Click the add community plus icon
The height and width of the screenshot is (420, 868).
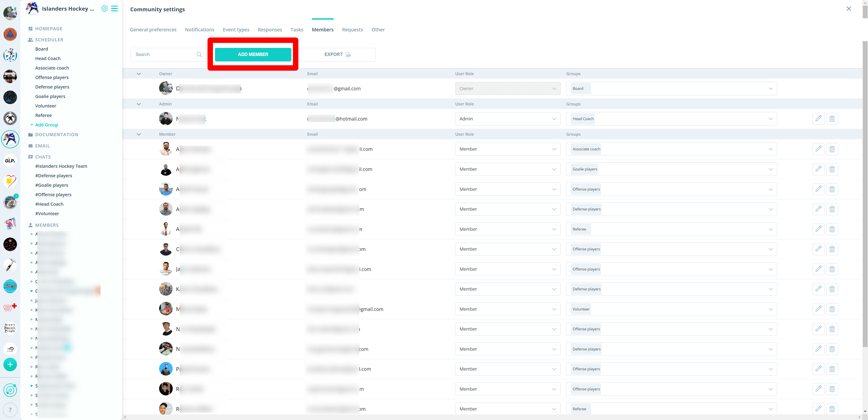pyautogui.click(x=10, y=364)
